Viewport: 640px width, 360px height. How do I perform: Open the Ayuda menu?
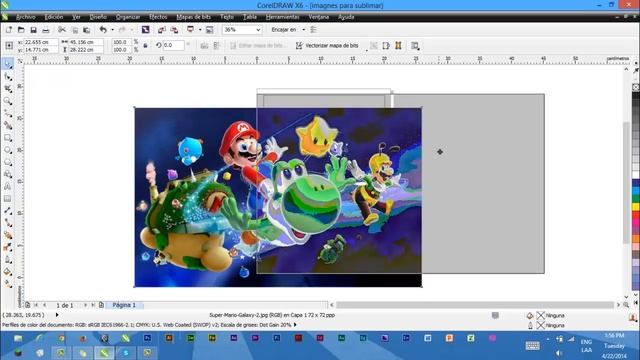(x=346, y=17)
